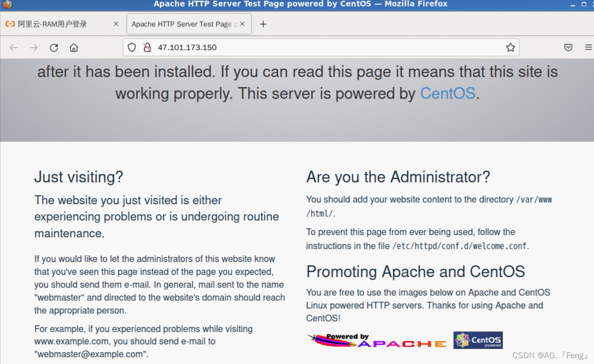Open a new tab
The image size is (594, 364).
[263, 24]
